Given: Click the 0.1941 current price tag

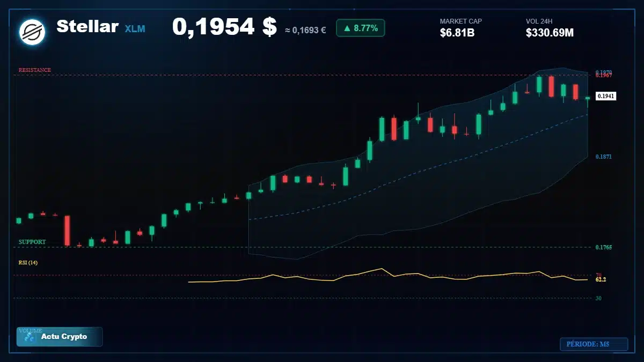Looking at the screenshot, I should point(606,96).
